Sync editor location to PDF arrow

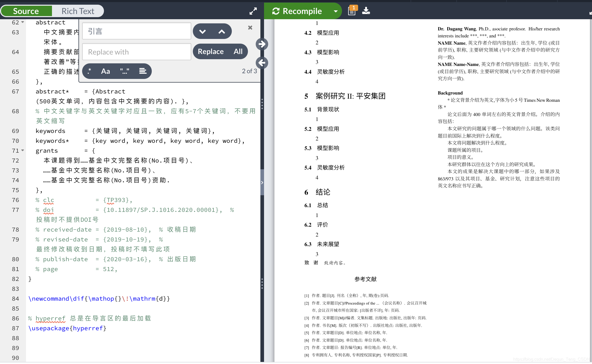262,44
